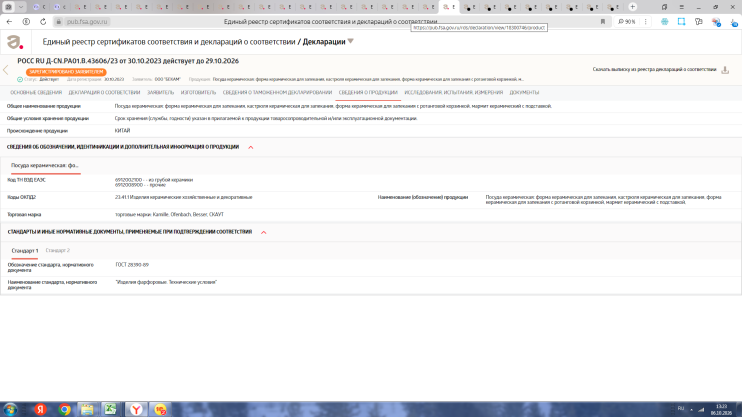The width and height of the screenshot is (742, 417).
Task: Open the browser hamburger menu
Action: [x=681, y=7]
